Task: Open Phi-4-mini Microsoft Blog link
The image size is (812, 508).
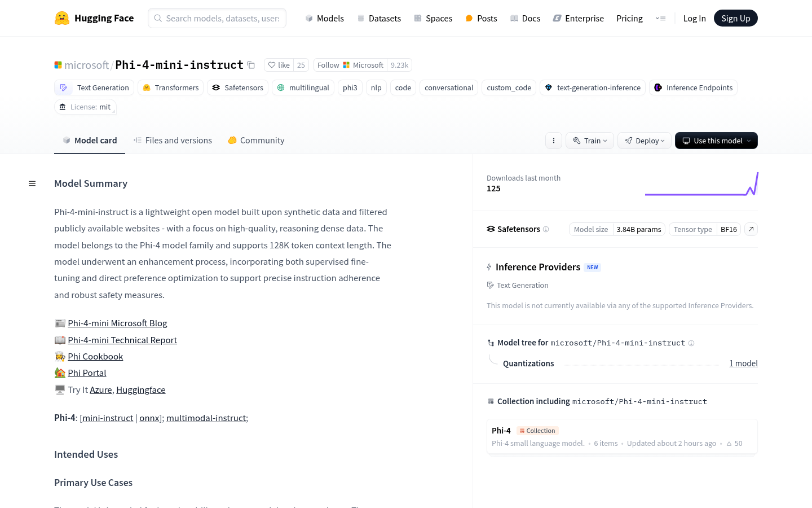Action: (x=117, y=323)
